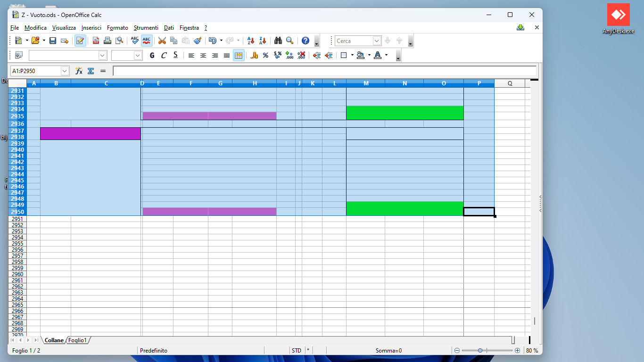This screenshot has width=644, height=362.
Task: Apply Background Color bucket icon
Action: tap(361, 55)
